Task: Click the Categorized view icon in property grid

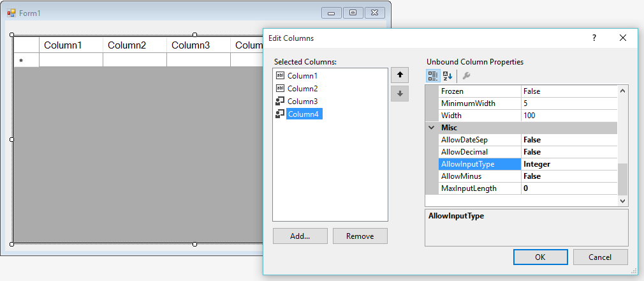Action: point(433,76)
